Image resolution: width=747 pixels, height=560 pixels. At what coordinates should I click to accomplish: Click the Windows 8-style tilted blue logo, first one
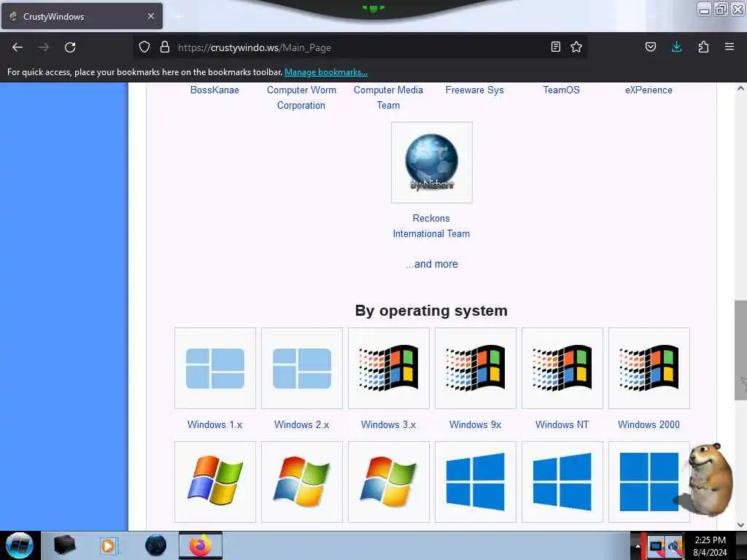pos(476,482)
